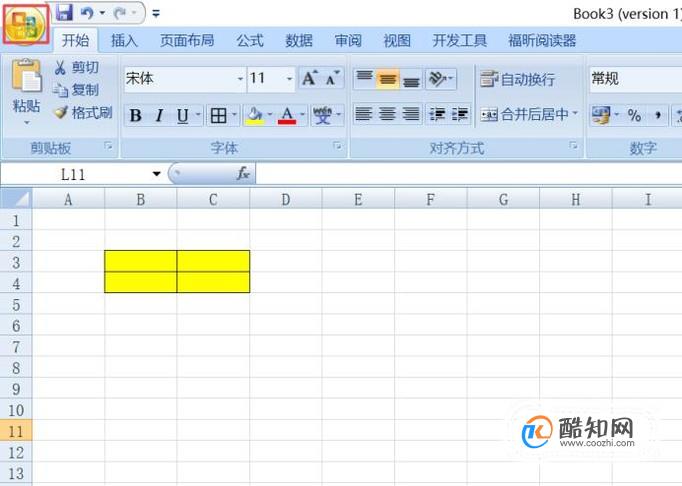
Task: Apply red font color
Action: (x=287, y=115)
